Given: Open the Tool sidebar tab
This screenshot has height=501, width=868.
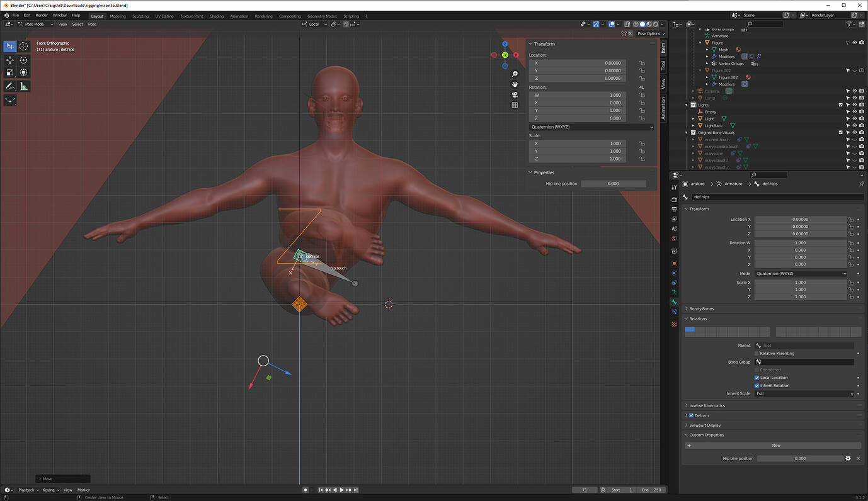Looking at the screenshot, I should click(663, 66).
